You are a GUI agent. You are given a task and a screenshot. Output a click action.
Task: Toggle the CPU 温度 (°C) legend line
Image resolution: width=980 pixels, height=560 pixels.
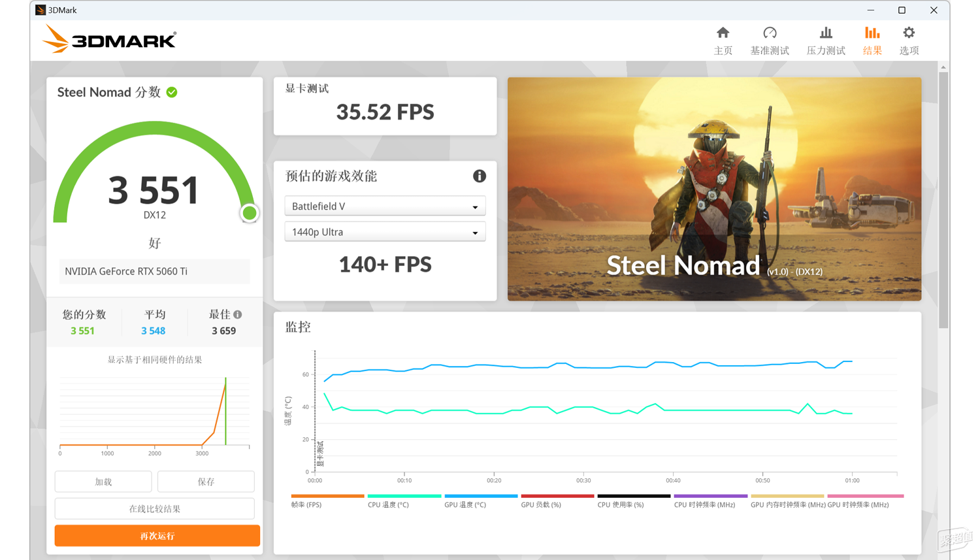(404, 496)
